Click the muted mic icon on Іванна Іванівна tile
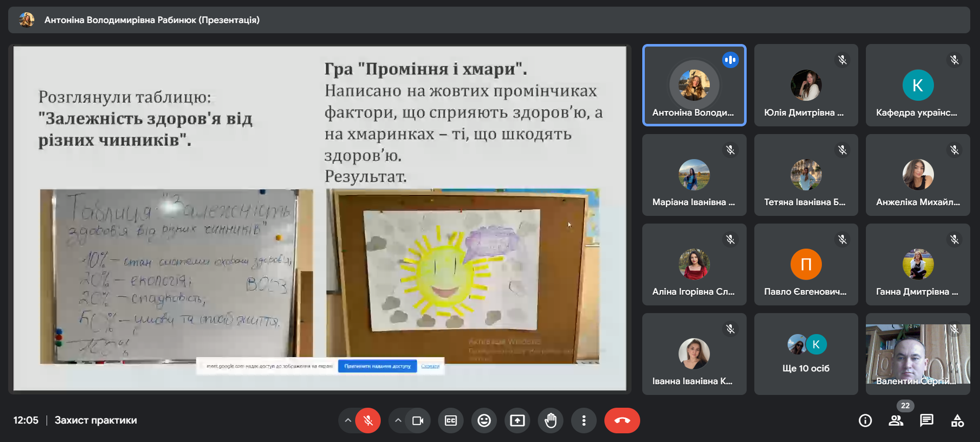This screenshot has height=442, width=980. 730,329
